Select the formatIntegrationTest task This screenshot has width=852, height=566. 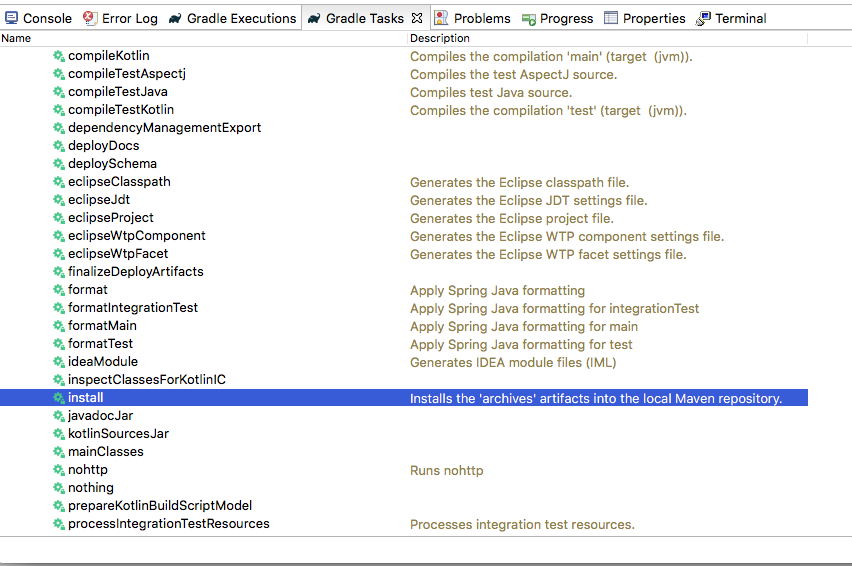click(x=133, y=308)
